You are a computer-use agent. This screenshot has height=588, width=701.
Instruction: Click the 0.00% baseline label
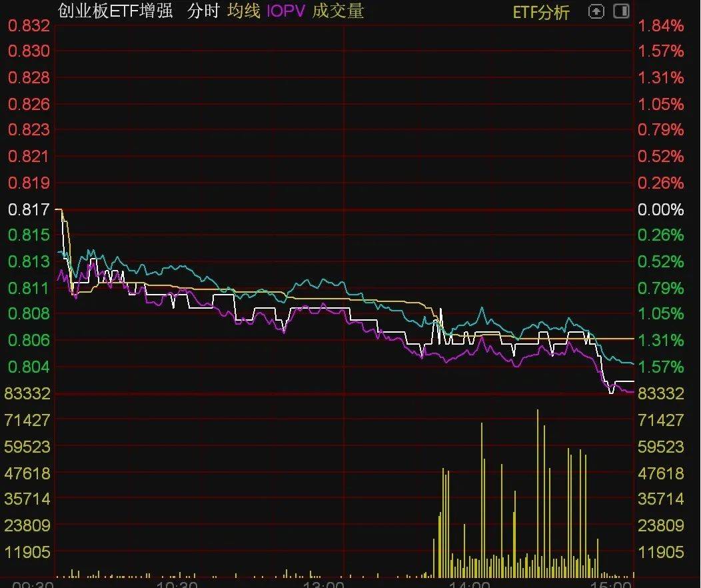click(x=660, y=209)
